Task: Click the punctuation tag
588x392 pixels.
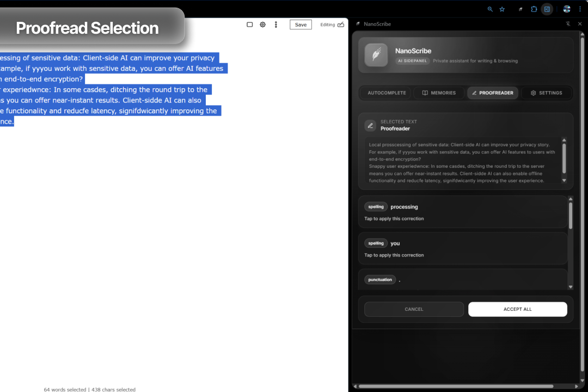Action: pos(380,279)
